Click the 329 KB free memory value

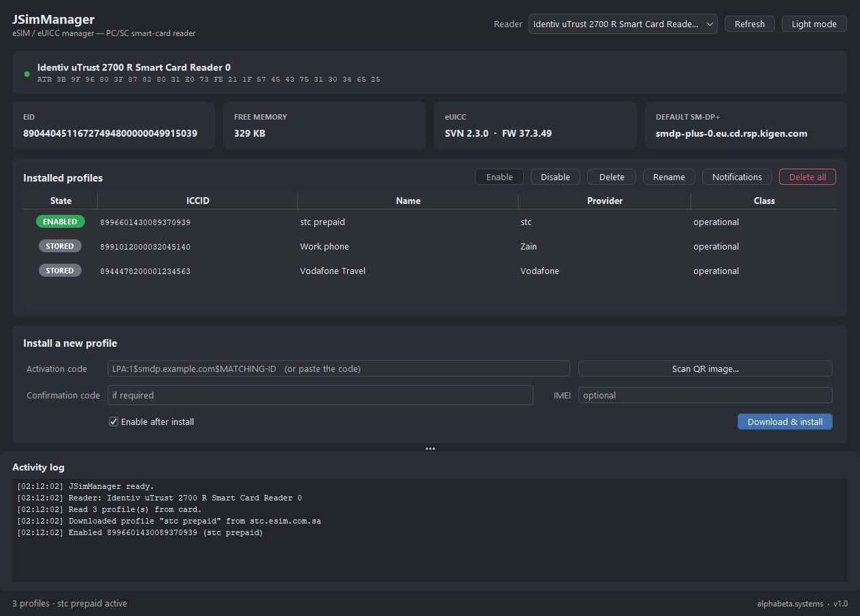[250, 133]
